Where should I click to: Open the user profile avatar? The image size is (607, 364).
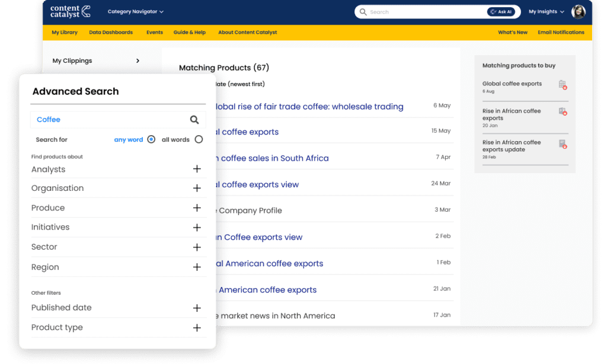579,12
